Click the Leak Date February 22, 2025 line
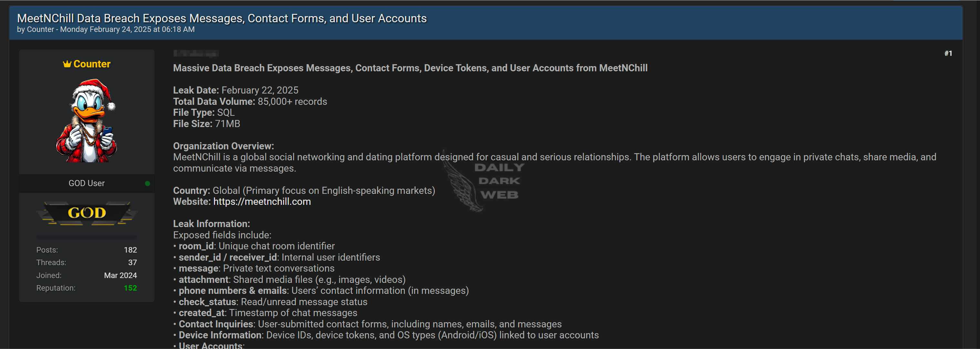 tap(236, 90)
